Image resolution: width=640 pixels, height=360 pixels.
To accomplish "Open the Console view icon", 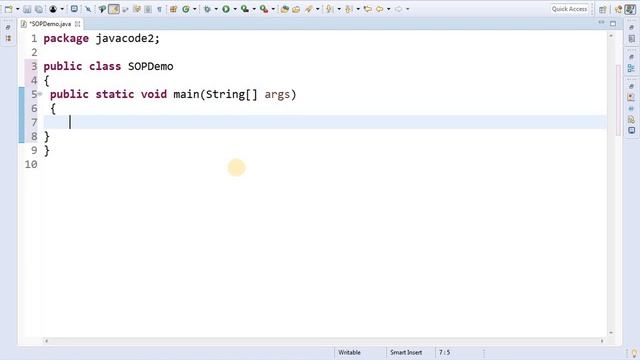I will point(631,131).
